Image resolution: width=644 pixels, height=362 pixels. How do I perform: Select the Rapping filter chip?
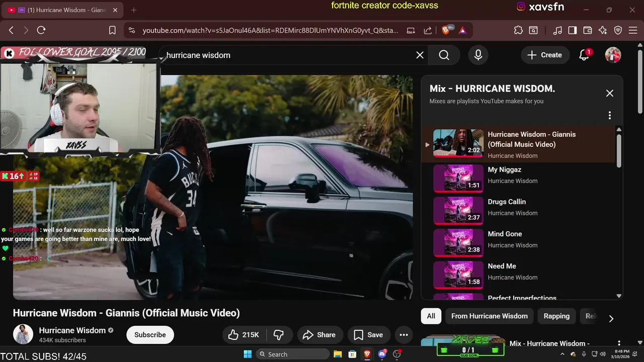pos(556,316)
